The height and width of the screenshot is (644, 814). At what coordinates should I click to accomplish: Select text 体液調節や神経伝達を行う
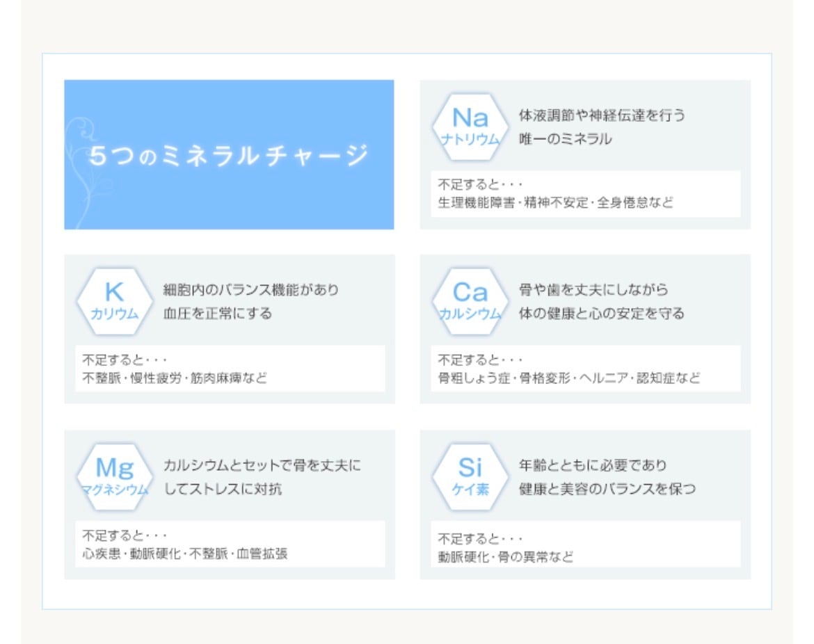click(602, 115)
